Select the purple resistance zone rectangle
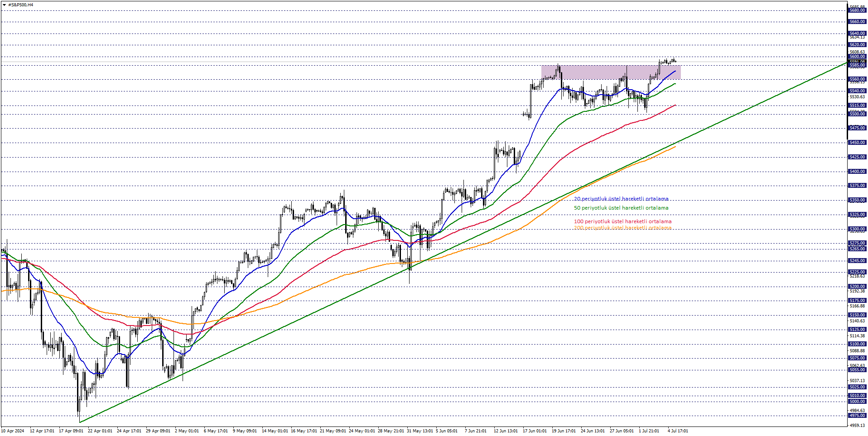868x436 pixels. point(611,72)
